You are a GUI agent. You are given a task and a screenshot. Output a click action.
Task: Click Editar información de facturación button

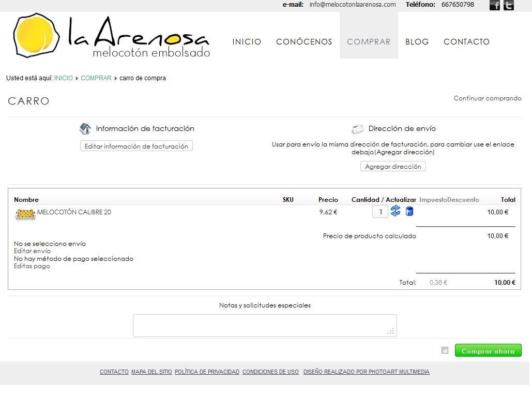(136, 146)
